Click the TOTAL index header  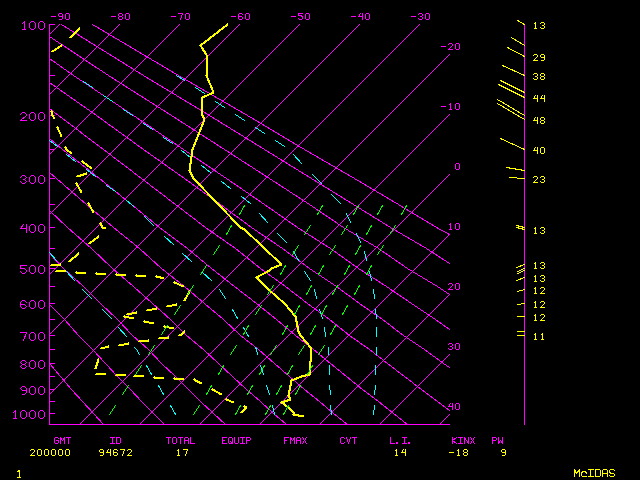point(180,440)
